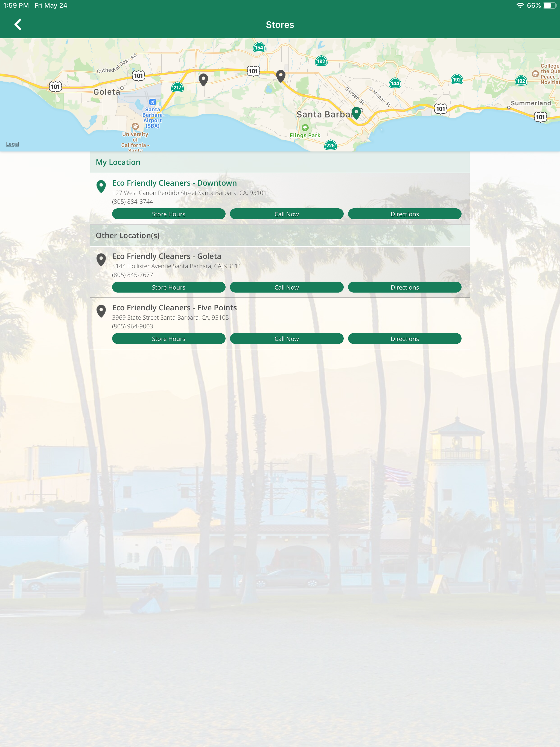Open Store Hours for Downtown location
This screenshot has height=747, width=560.
pos(168,214)
